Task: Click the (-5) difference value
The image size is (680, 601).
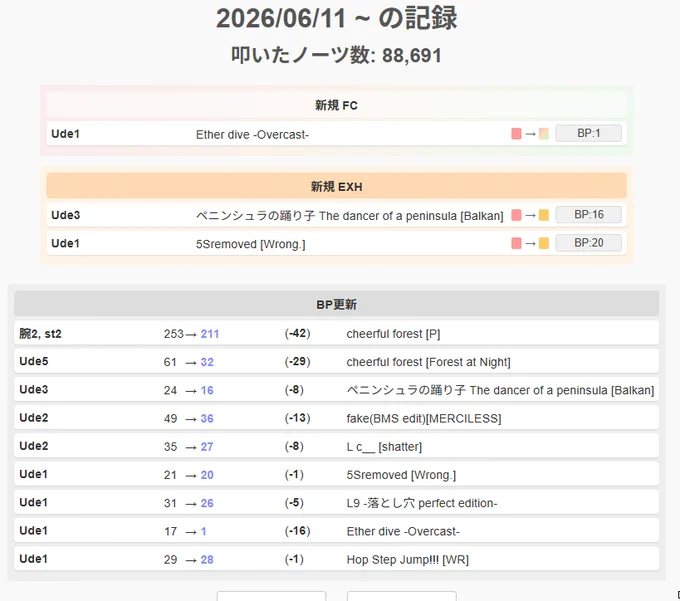Action: point(294,503)
